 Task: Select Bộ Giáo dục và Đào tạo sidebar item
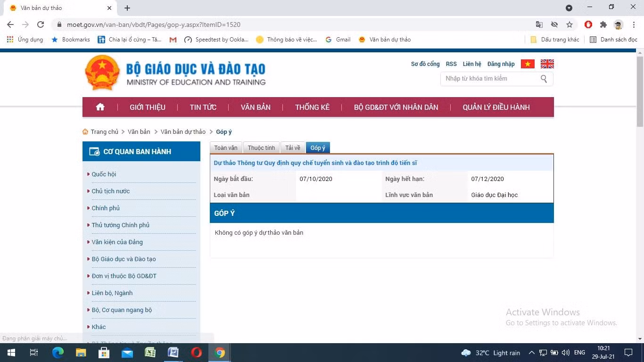point(124,259)
